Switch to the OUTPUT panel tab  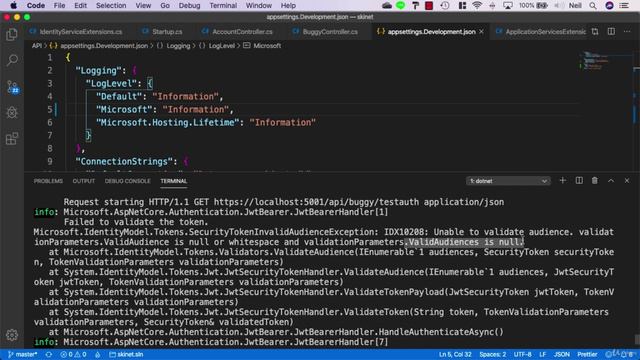pyautogui.click(x=84, y=181)
